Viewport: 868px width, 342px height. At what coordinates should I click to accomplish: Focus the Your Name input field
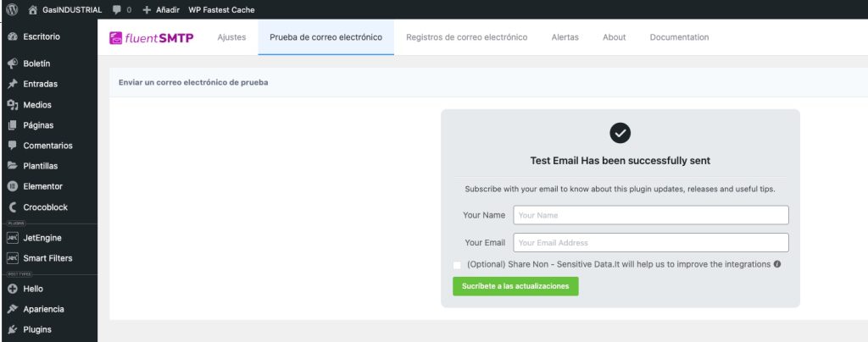click(650, 215)
